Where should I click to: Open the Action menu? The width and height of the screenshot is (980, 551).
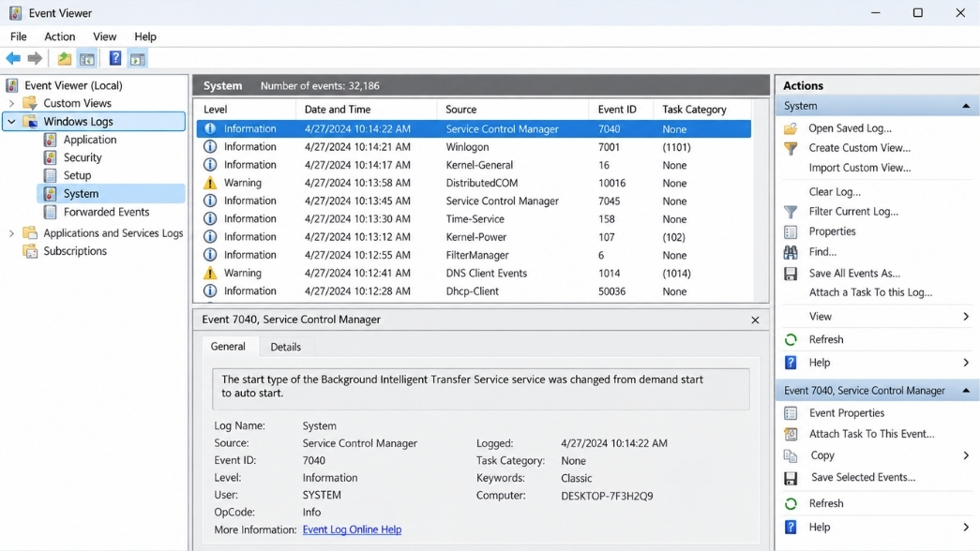tap(59, 37)
